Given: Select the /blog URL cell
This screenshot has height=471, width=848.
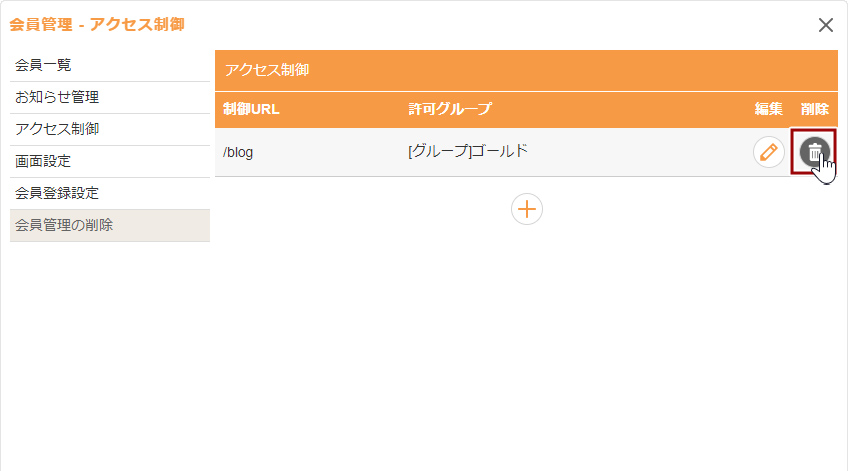Looking at the screenshot, I should 238,152.
